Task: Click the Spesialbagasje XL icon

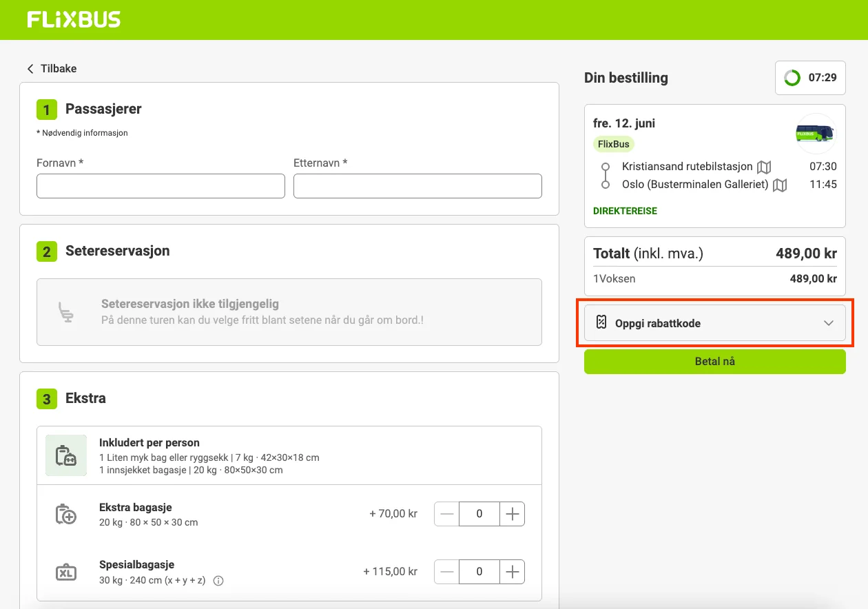Action: [x=66, y=572]
